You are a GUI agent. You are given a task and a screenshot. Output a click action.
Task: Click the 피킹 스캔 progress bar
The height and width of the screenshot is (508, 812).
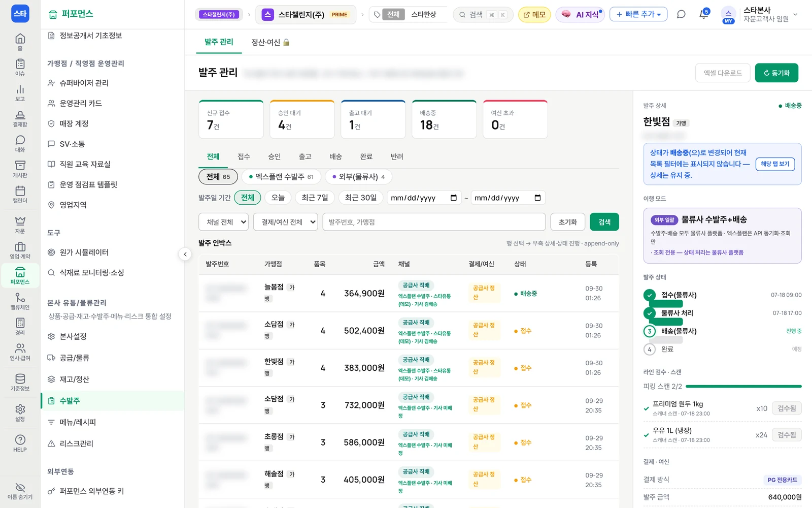pyautogui.click(x=743, y=387)
